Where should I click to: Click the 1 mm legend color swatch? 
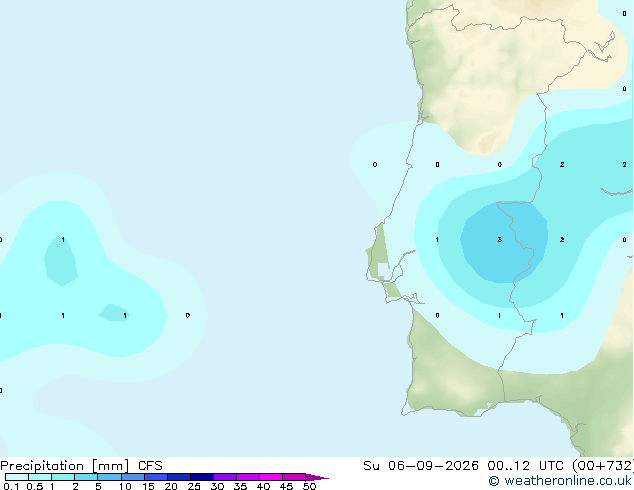tap(63, 477)
